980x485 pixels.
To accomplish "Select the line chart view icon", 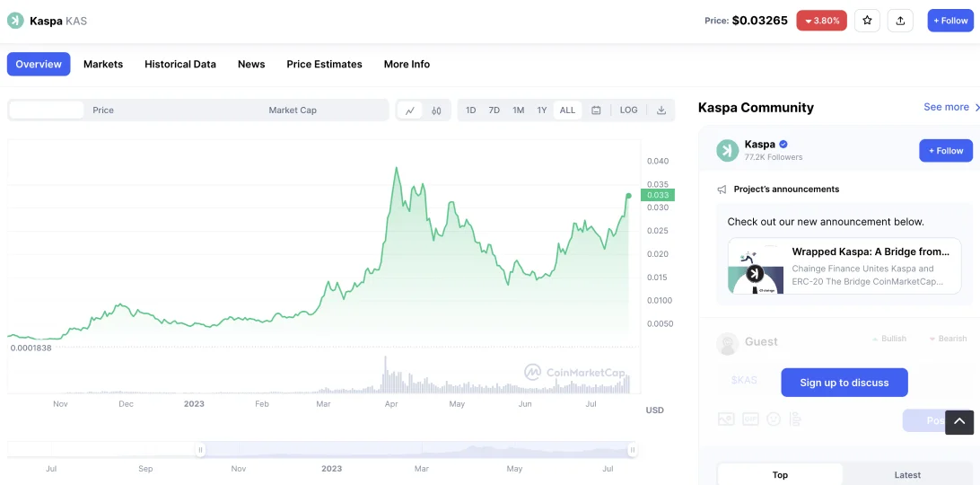I will click(x=410, y=110).
